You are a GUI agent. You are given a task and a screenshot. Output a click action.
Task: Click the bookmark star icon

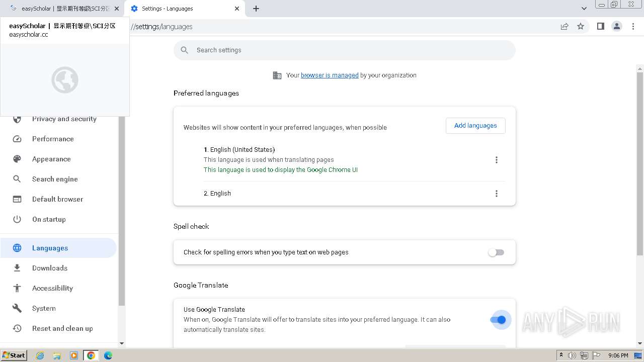[x=581, y=27]
